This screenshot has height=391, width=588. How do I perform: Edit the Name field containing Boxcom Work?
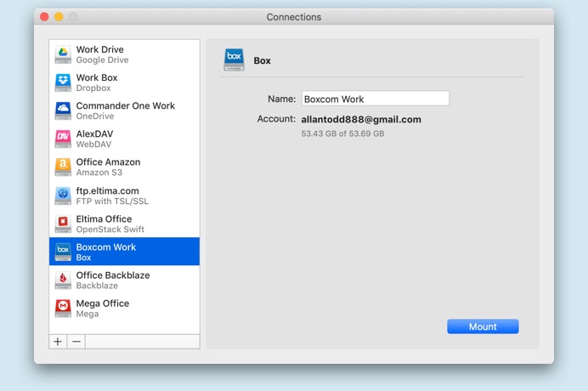pyautogui.click(x=376, y=99)
